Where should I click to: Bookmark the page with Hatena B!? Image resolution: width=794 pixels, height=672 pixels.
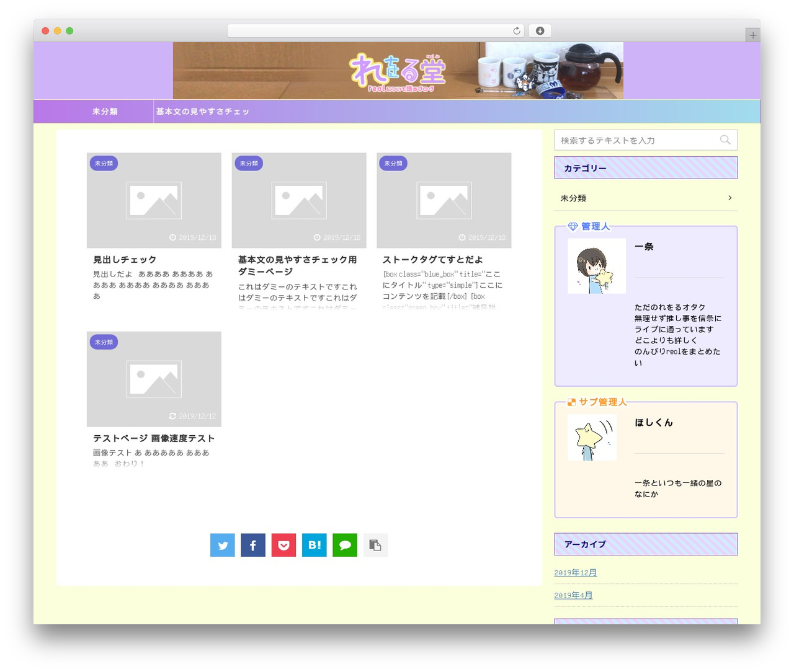314,545
